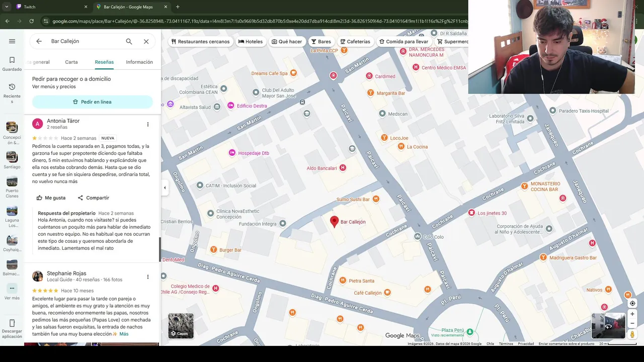The width and height of the screenshot is (644, 362).
Task: Filter by Comida para llevar chip
Action: [x=404, y=41]
